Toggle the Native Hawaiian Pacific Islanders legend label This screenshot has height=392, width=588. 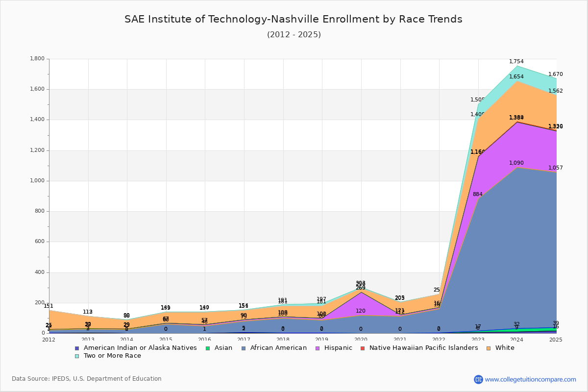(x=423, y=348)
